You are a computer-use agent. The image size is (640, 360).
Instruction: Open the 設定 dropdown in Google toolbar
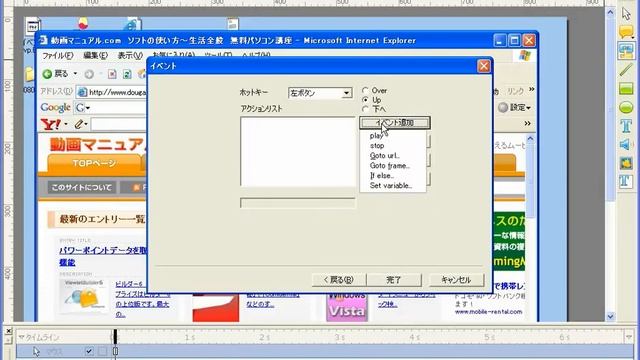[x=529, y=108]
